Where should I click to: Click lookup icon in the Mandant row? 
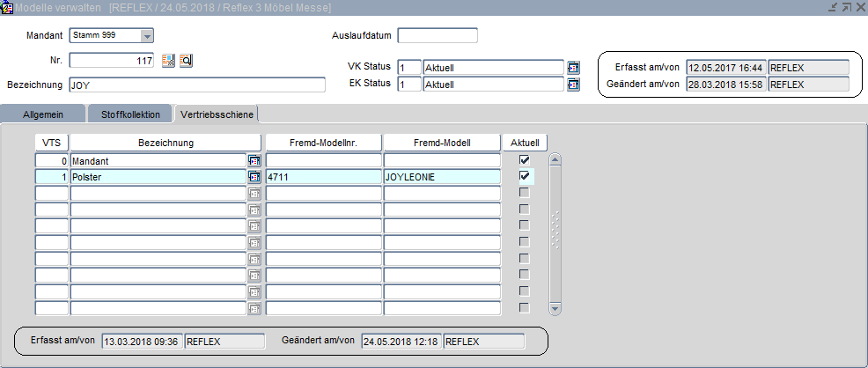tap(254, 160)
